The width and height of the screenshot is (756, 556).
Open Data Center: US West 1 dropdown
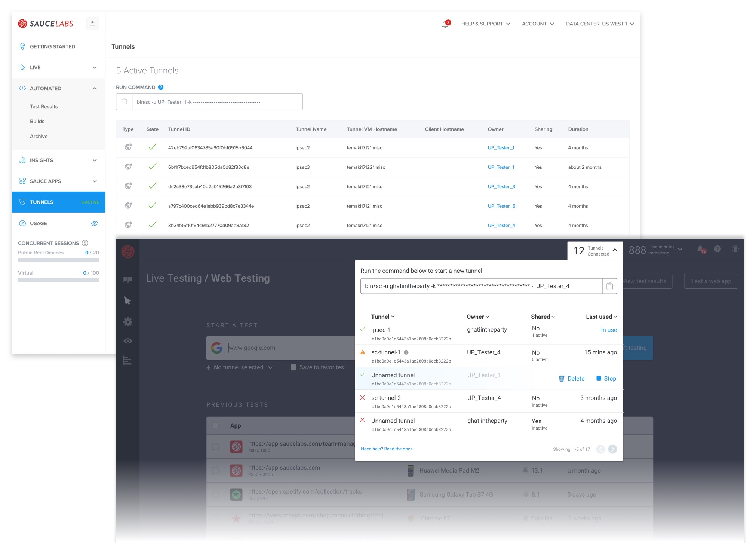point(600,24)
